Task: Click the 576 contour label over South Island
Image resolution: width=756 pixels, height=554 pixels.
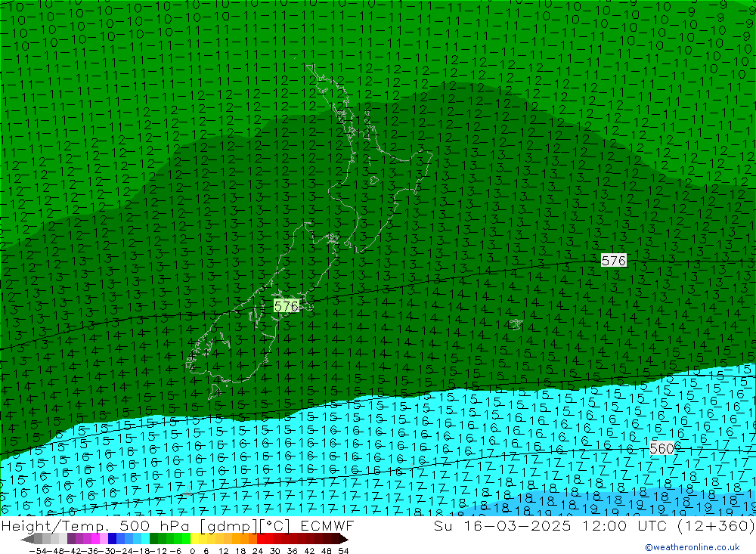Action: 287,306
